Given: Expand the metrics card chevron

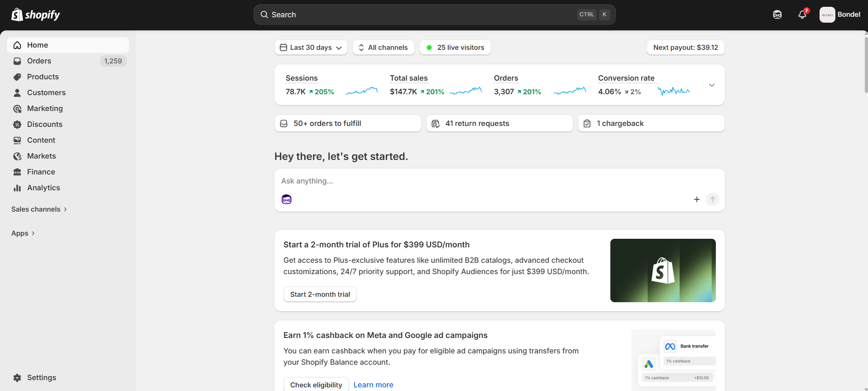Looking at the screenshot, I should point(712,85).
